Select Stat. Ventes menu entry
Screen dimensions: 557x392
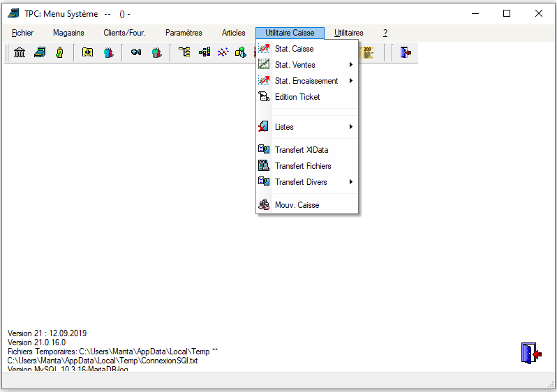coord(307,65)
